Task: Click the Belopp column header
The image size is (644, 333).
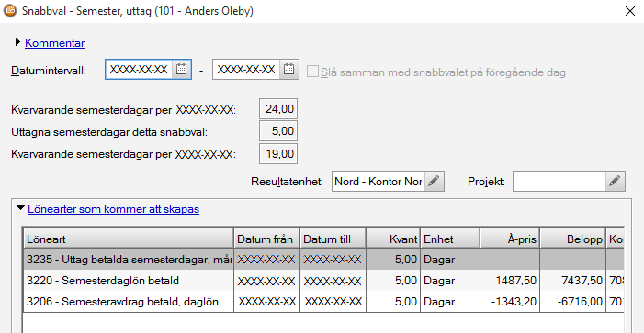Action: click(573, 239)
